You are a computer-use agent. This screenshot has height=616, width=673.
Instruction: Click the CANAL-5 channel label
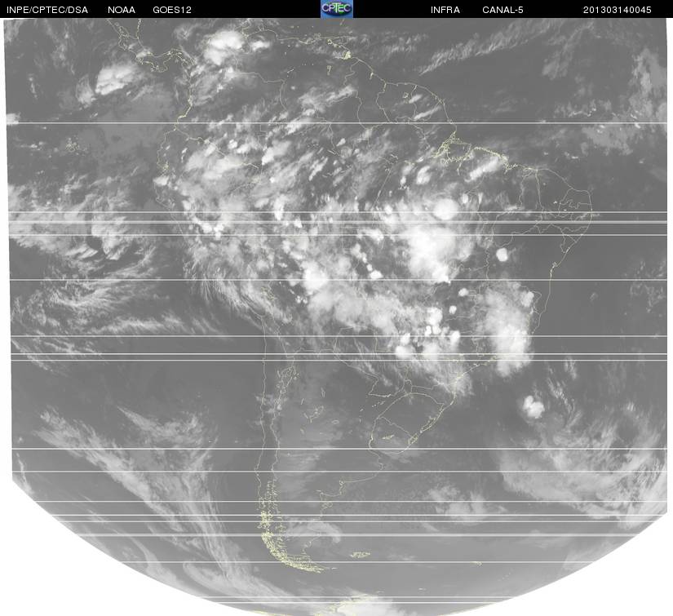(503, 10)
